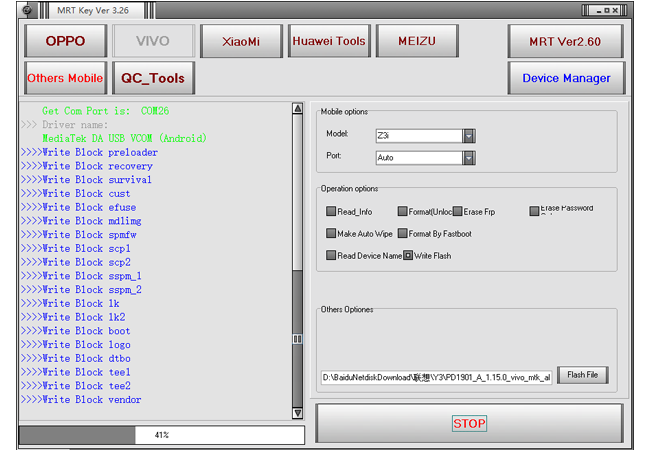Click the Model field showing Z3i

(x=419, y=135)
